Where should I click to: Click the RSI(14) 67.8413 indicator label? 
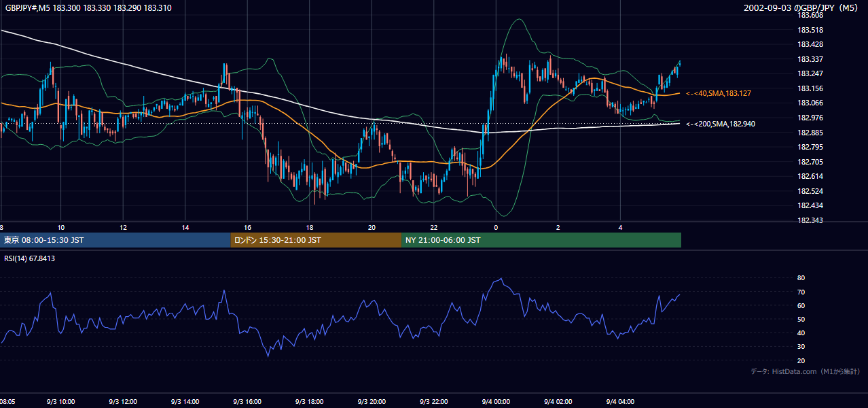tap(29, 258)
